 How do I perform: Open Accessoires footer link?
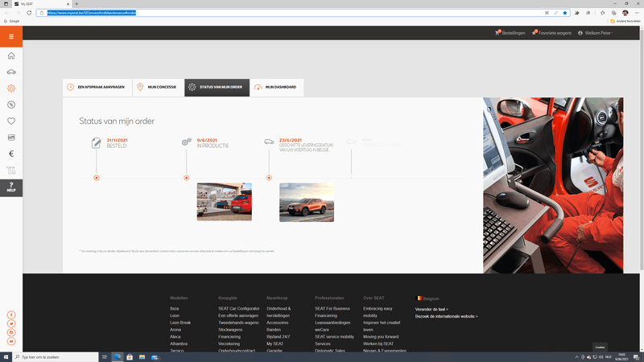(277, 323)
